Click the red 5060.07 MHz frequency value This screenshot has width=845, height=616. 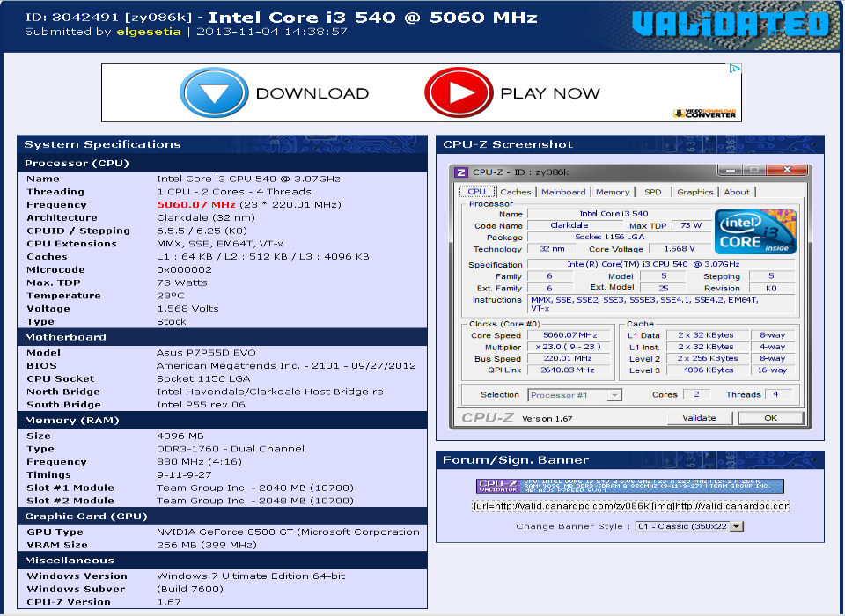(196, 205)
